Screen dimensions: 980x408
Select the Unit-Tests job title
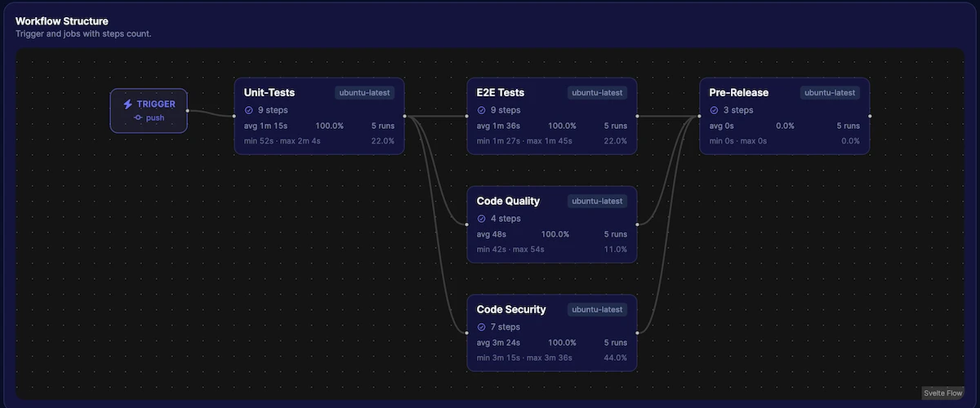pos(269,93)
